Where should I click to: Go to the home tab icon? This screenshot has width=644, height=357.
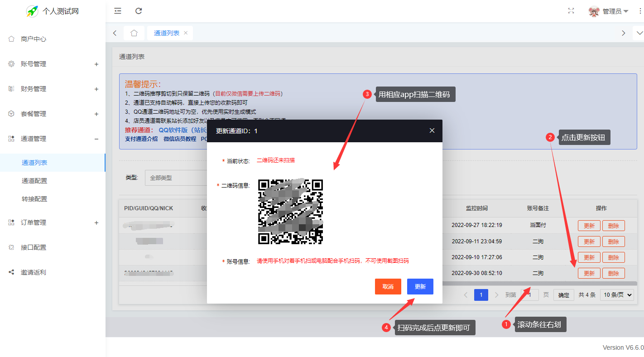click(134, 33)
